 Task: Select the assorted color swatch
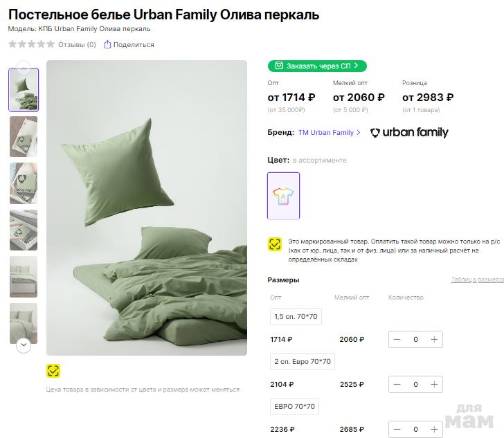(x=284, y=196)
